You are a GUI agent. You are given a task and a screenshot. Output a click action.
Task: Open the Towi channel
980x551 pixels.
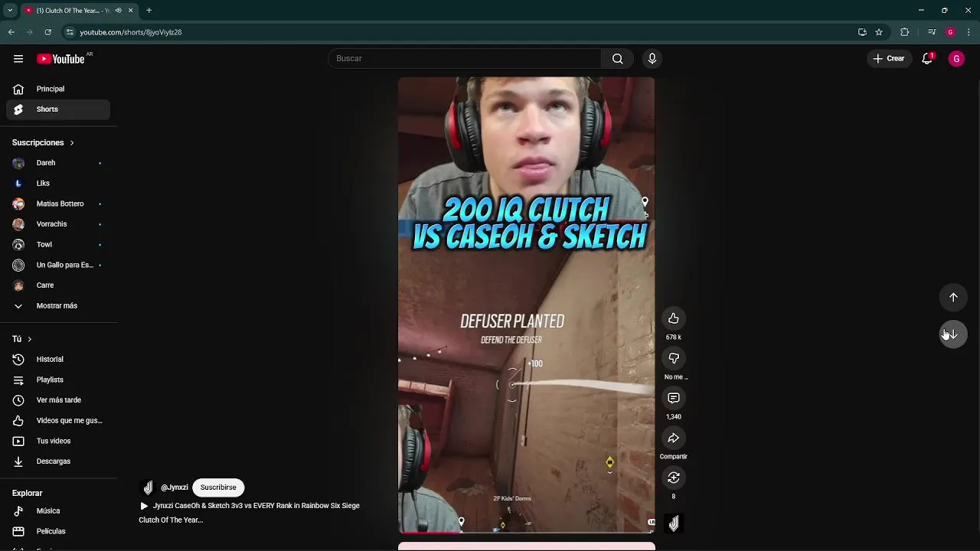[58, 245]
